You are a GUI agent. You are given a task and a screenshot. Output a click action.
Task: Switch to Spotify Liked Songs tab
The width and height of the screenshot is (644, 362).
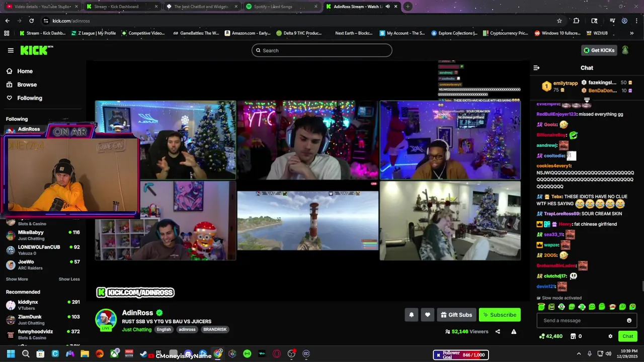click(x=281, y=7)
